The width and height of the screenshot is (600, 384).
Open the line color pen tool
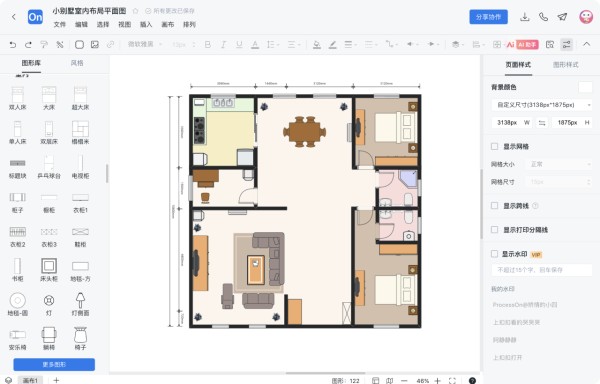pos(333,45)
